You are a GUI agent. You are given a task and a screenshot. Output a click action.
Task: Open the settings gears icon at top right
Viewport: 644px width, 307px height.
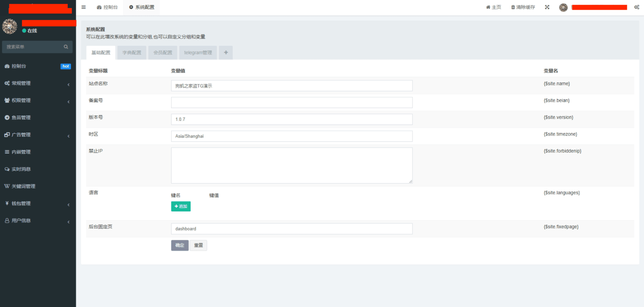(637, 7)
